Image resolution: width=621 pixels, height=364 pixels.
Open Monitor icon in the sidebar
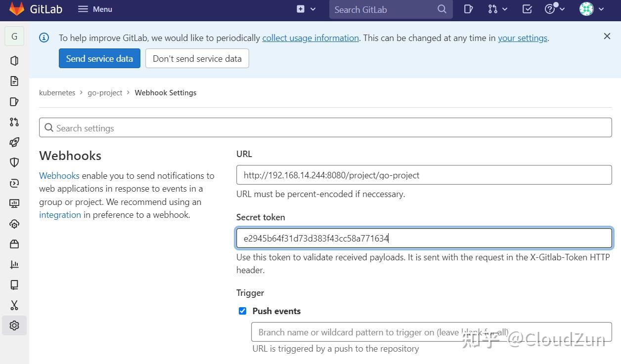pyautogui.click(x=14, y=203)
